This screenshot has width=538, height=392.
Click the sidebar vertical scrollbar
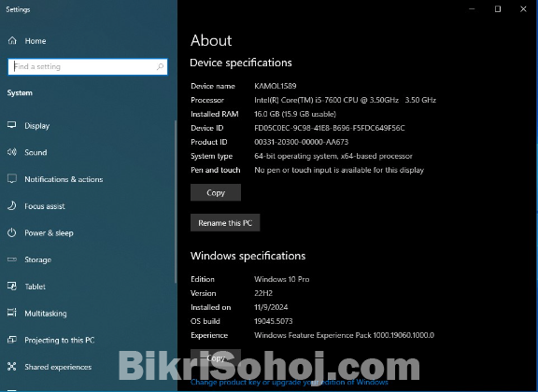(x=176, y=202)
